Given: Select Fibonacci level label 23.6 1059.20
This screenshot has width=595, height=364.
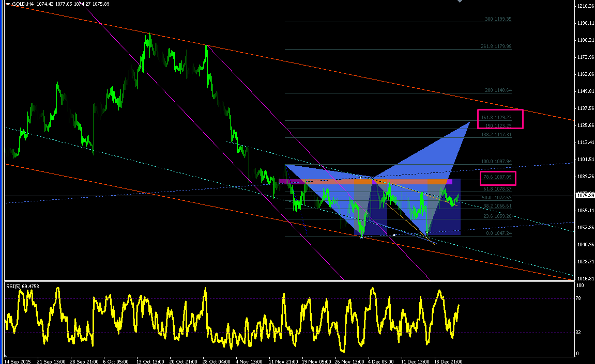Looking at the screenshot, I should (x=497, y=216).
